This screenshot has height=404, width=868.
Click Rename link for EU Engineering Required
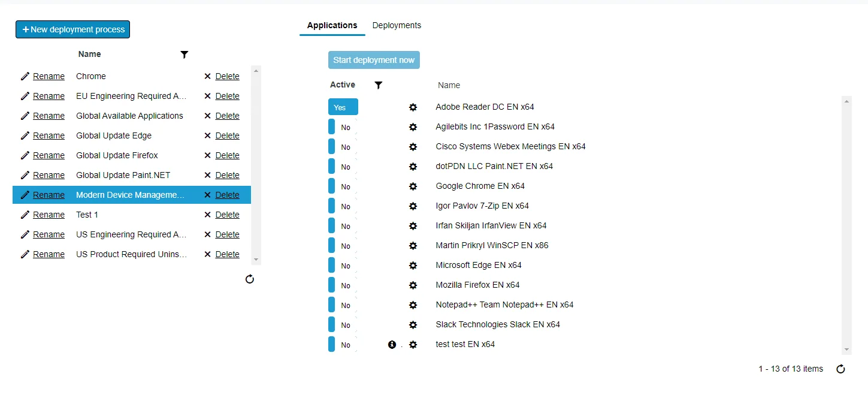[49, 96]
